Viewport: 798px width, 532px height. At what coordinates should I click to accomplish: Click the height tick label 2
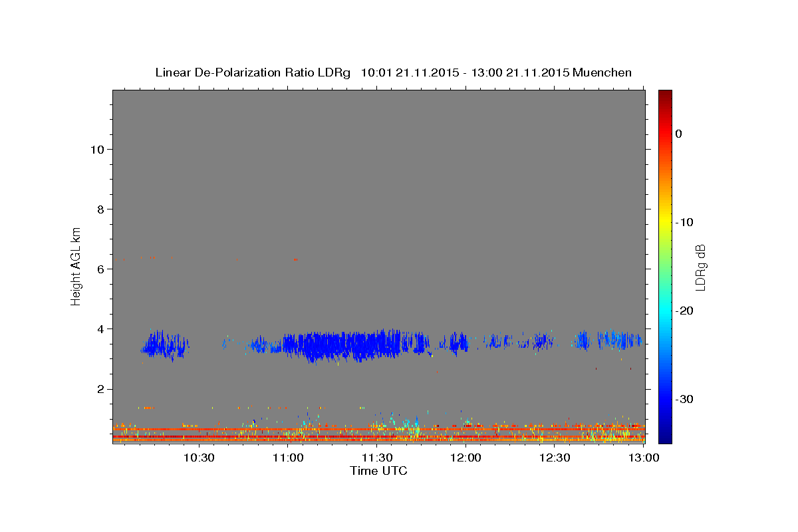coord(100,388)
